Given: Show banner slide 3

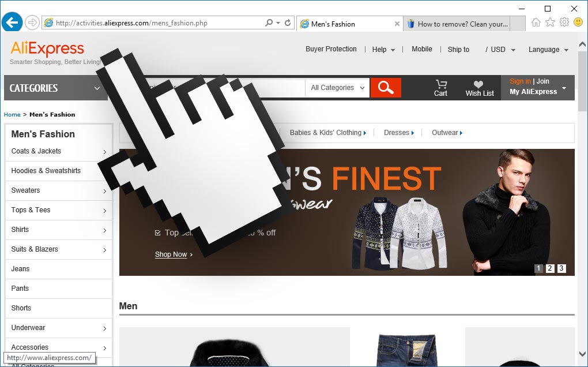Looking at the screenshot, I should (x=561, y=268).
